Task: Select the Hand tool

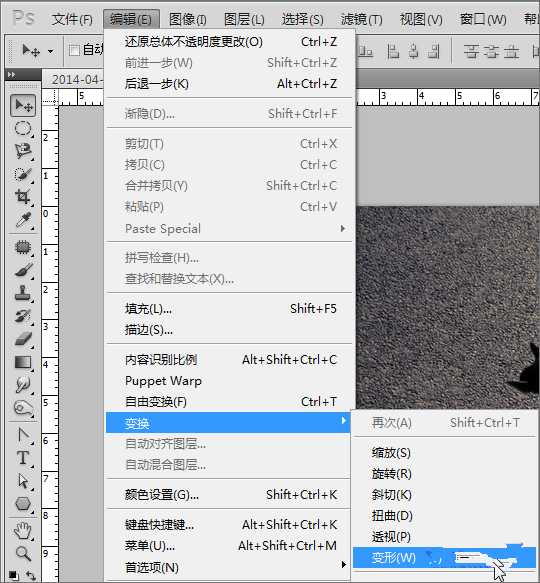Action: click(x=23, y=531)
